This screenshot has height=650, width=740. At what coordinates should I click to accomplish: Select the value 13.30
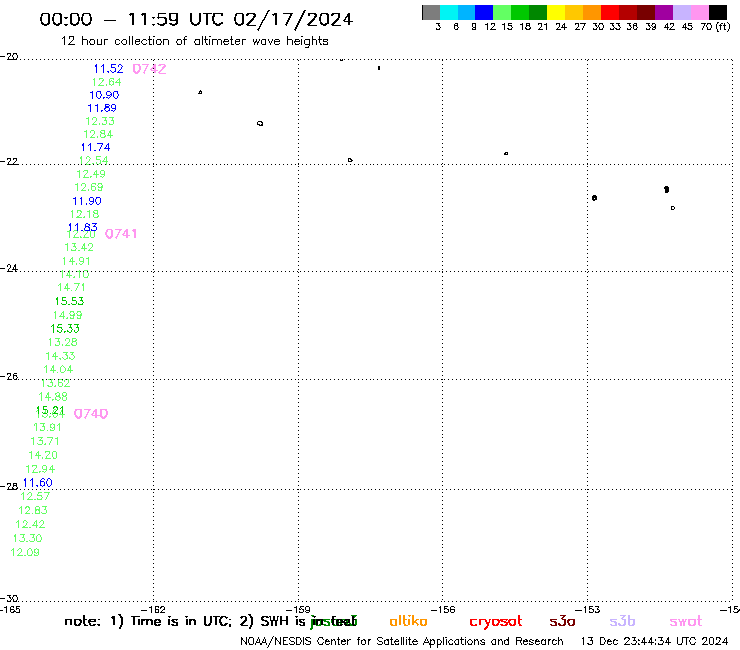(x=27, y=539)
